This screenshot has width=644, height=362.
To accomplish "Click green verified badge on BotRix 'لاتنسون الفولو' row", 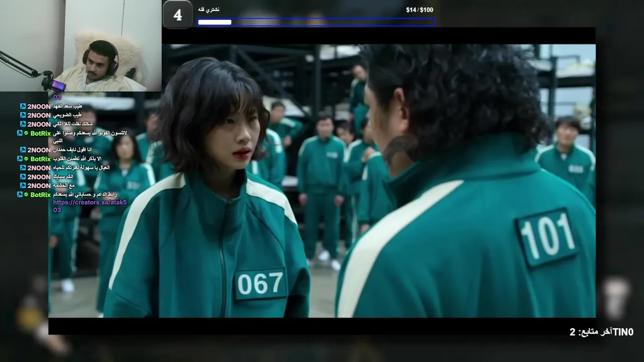I will (x=26, y=133).
